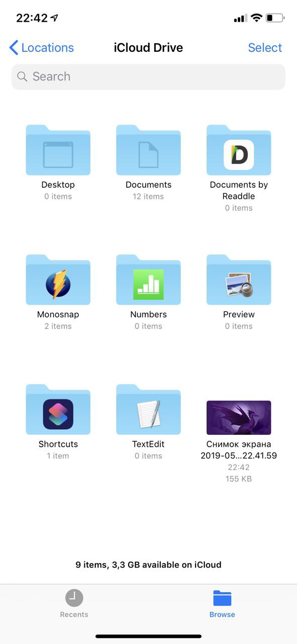The width and height of the screenshot is (297, 644).
Task: Tap the Browse folder icon
Action: pyautogui.click(x=222, y=598)
